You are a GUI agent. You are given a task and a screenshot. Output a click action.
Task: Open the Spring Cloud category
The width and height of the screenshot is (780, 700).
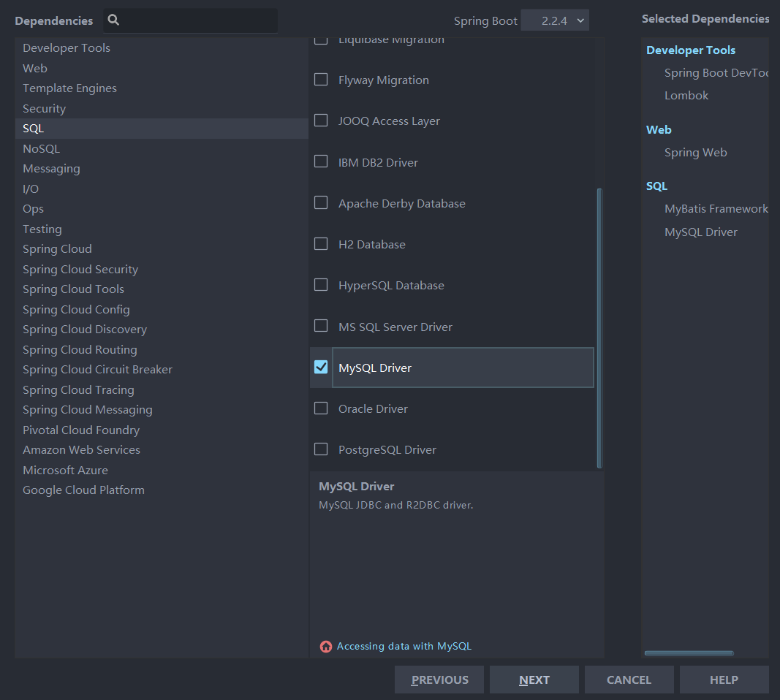click(162, 249)
